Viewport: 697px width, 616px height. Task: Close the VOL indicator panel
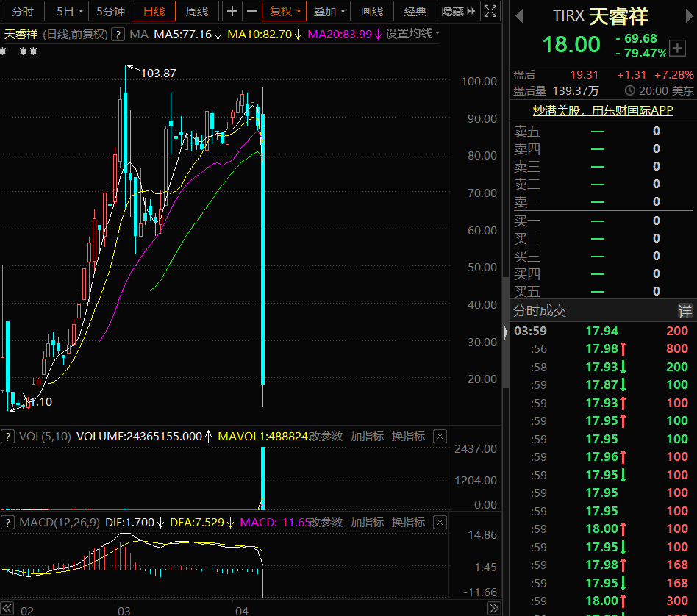point(440,437)
